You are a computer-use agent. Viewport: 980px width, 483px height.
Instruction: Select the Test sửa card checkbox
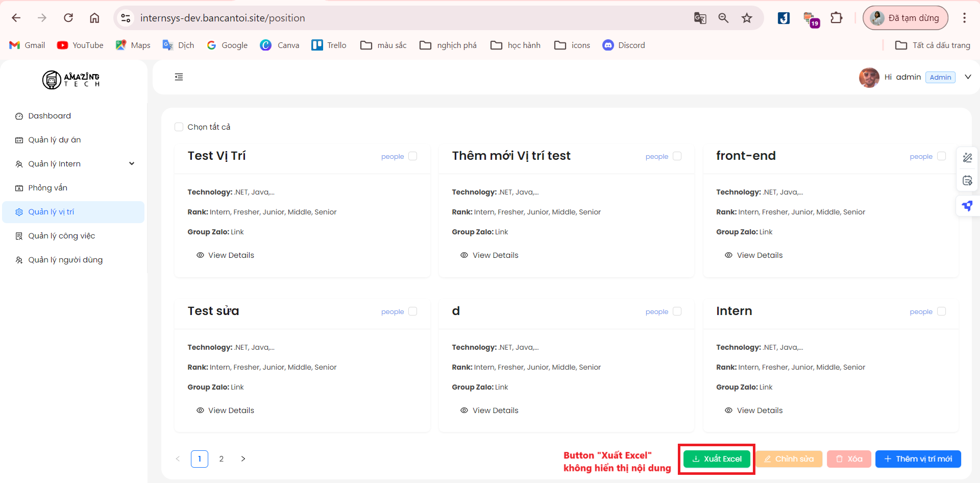pyautogui.click(x=413, y=311)
